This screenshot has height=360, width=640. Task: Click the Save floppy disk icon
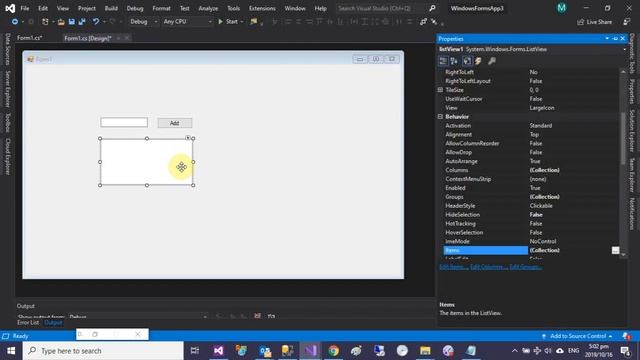coord(71,22)
